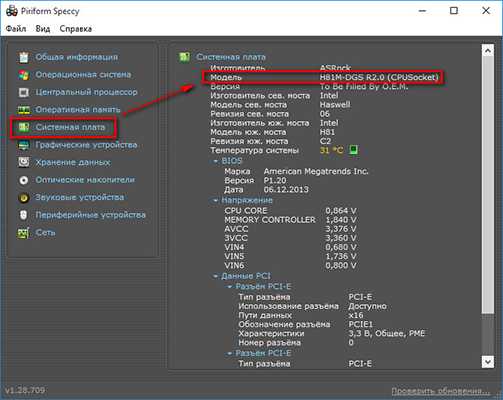
Task: Click the Характеристики 3,3 В row
Action: pyautogui.click(x=332, y=333)
